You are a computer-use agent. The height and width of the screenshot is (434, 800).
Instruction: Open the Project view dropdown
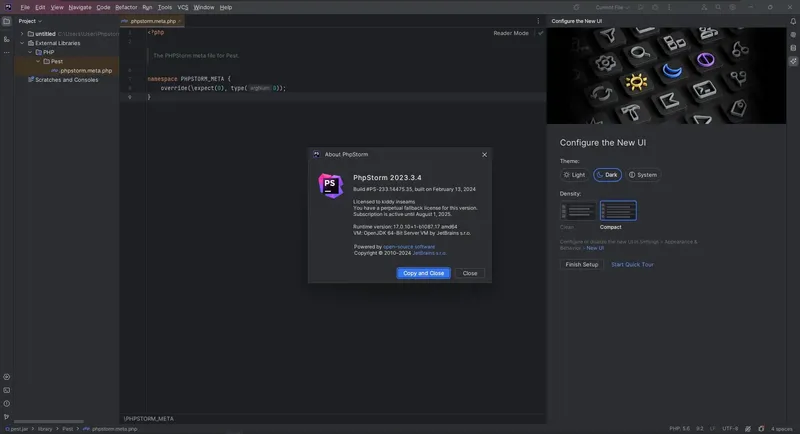pyautogui.click(x=30, y=21)
